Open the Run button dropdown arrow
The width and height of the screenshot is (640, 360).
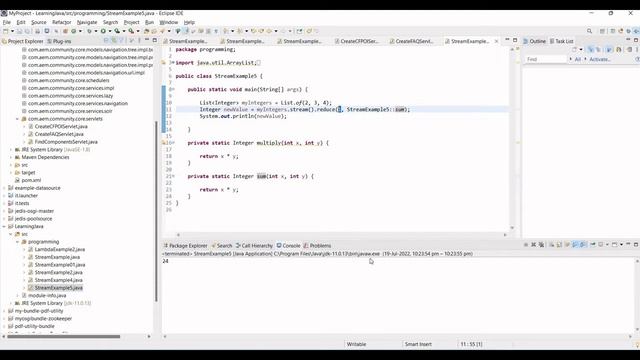tap(109, 31)
